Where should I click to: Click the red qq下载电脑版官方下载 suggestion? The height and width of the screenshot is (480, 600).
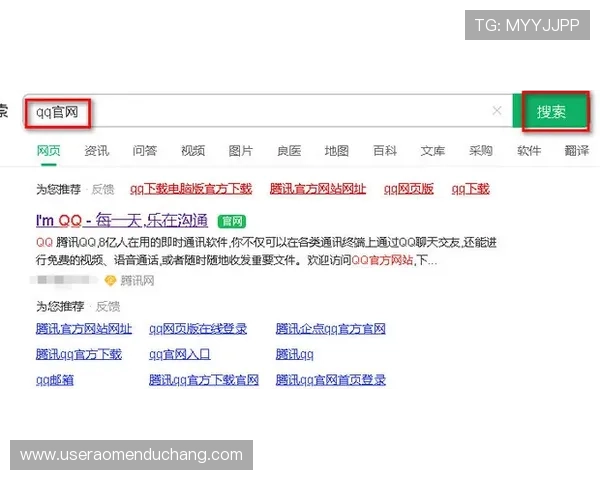coord(191,189)
